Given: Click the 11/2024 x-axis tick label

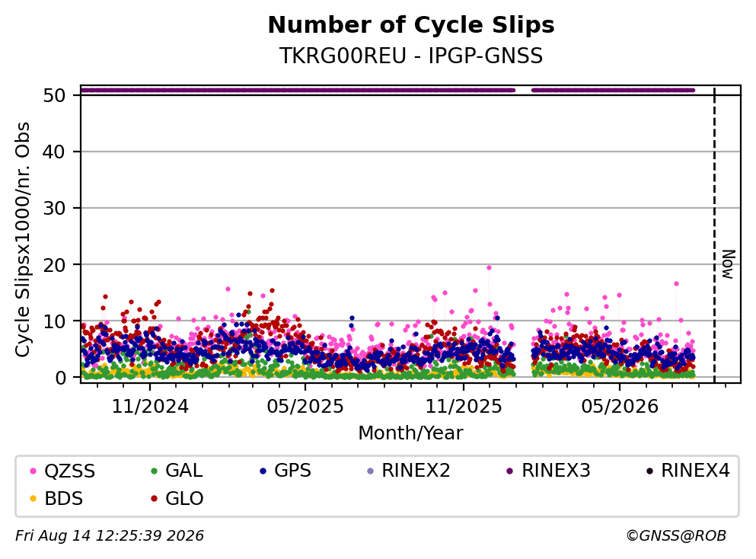Looking at the screenshot, I should (150, 407).
